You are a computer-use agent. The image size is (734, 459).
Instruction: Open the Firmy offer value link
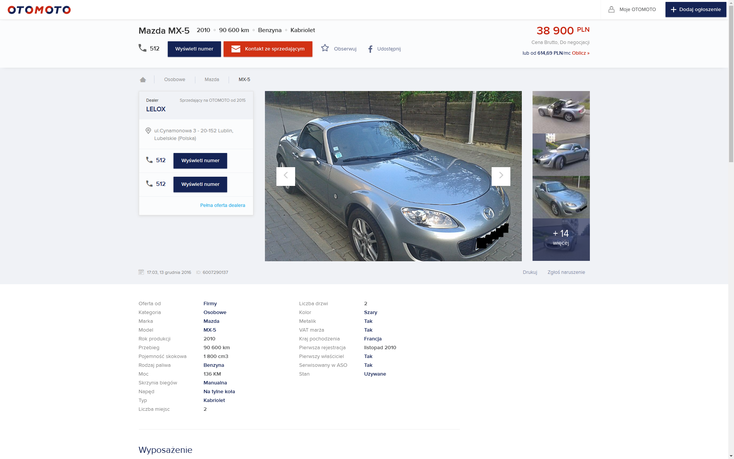(x=210, y=304)
